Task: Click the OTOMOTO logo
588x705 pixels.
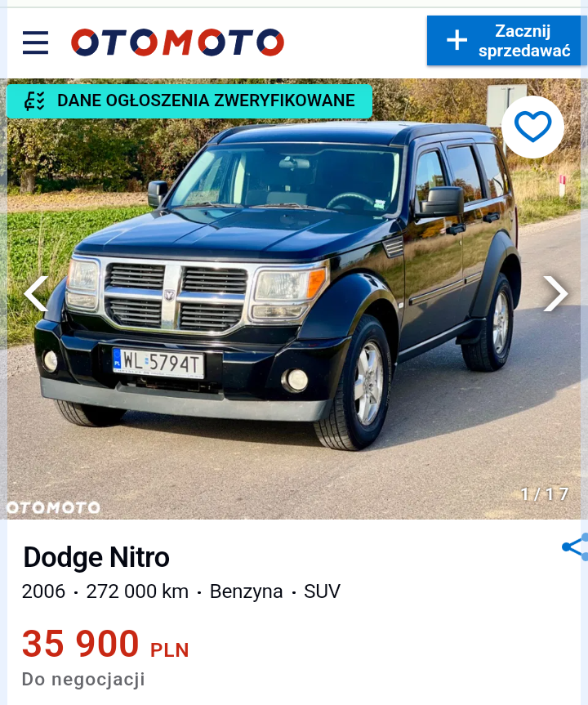Action: [x=177, y=42]
